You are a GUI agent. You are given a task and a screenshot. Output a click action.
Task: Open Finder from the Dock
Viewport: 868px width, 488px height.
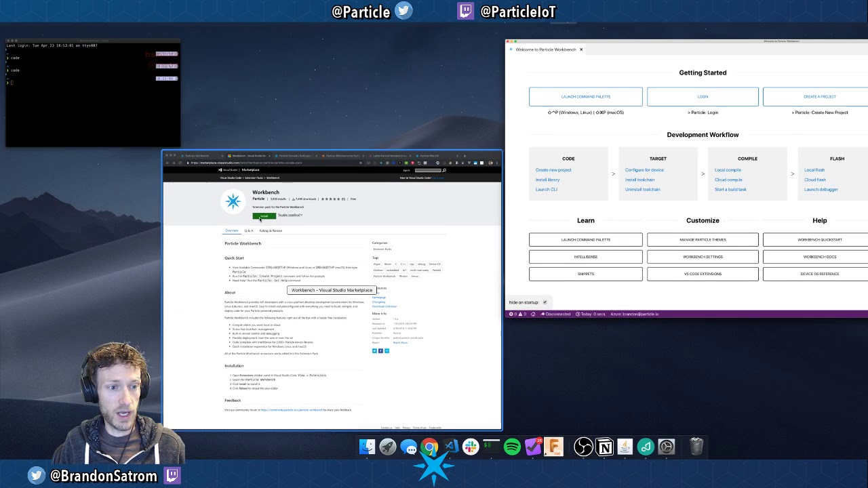(367, 447)
